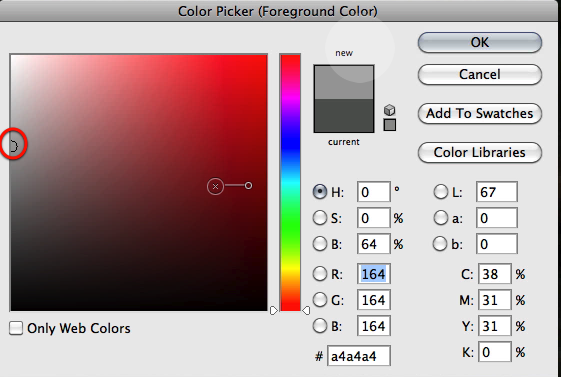
Task: Click Add To Swatches button
Action: pyautogui.click(x=480, y=113)
